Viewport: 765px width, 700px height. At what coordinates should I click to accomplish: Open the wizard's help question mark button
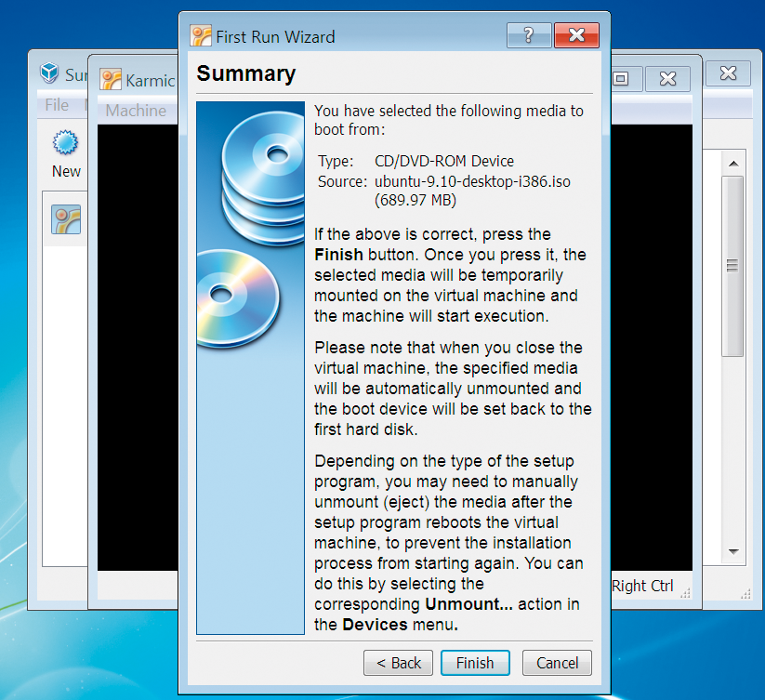[529, 35]
